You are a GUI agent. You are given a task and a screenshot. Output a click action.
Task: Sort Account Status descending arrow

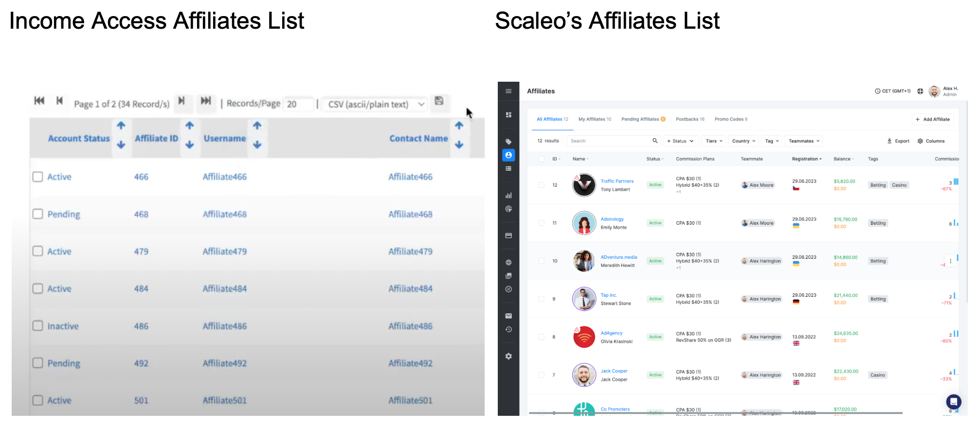[x=121, y=145]
